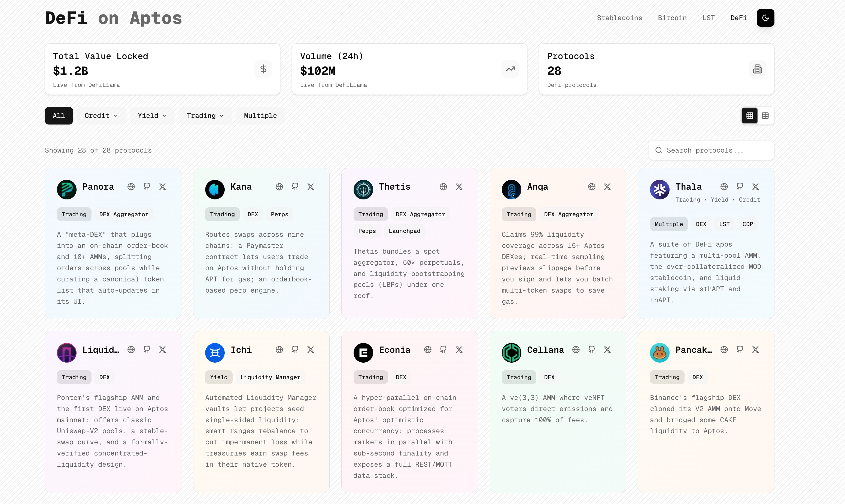Select the Multiple filter

point(260,116)
